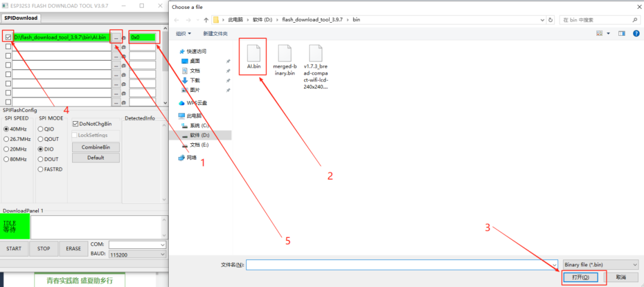Select QIO SPI mode
Screen dimensions: 644x287
click(41, 129)
